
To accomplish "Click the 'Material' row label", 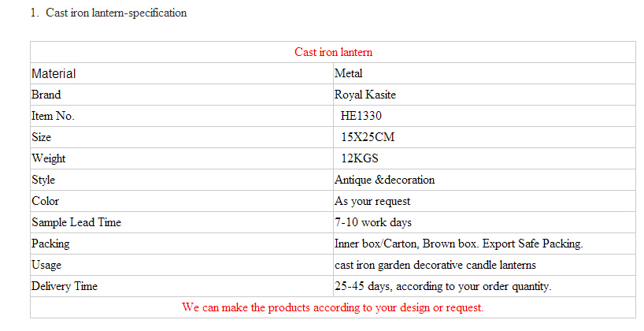I will point(54,73).
